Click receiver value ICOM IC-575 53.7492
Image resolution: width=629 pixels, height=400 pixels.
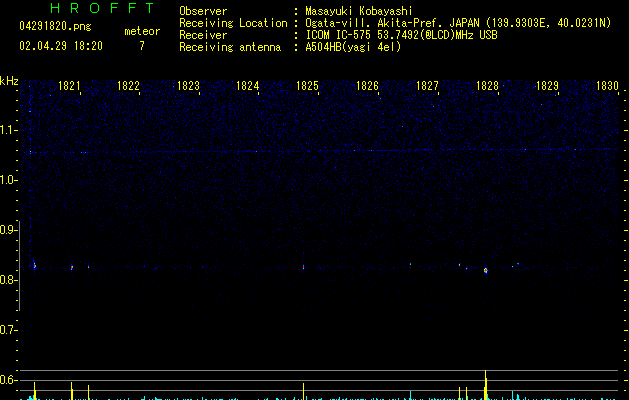point(401,35)
